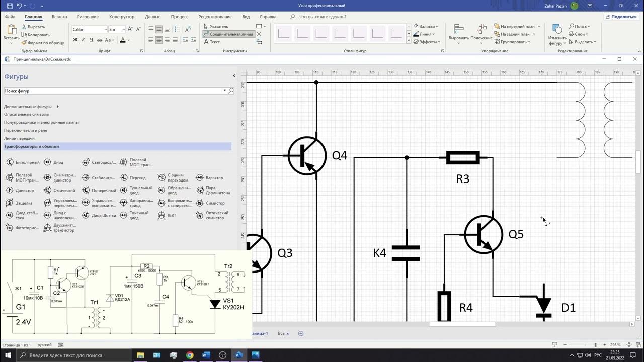Click the Windows Start button

(9, 355)
